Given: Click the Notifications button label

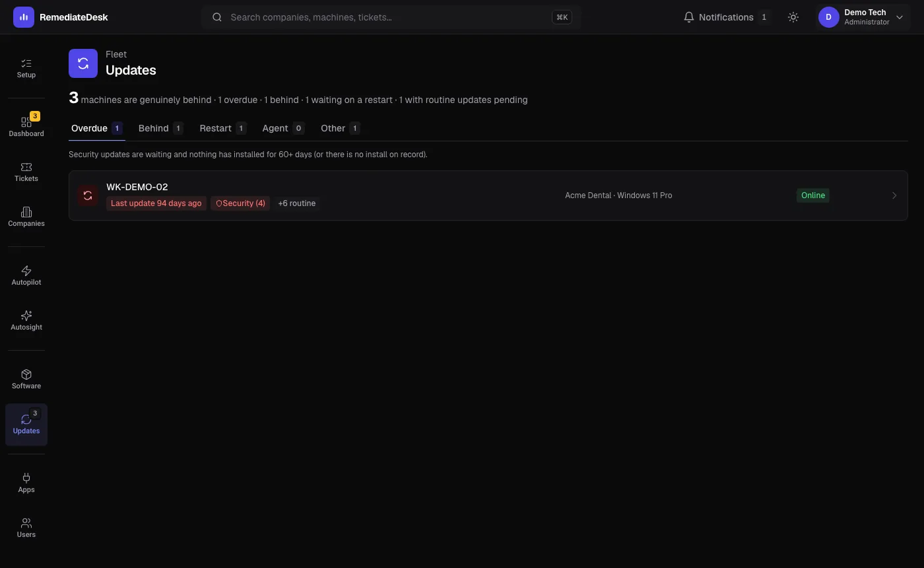Looking at the screenshot, I should 726,17.
